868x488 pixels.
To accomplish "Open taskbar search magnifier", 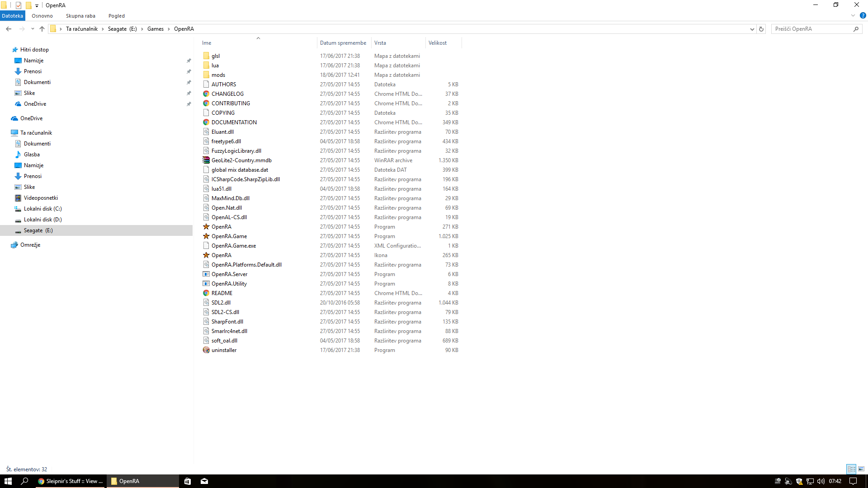I will coord(25,481).
